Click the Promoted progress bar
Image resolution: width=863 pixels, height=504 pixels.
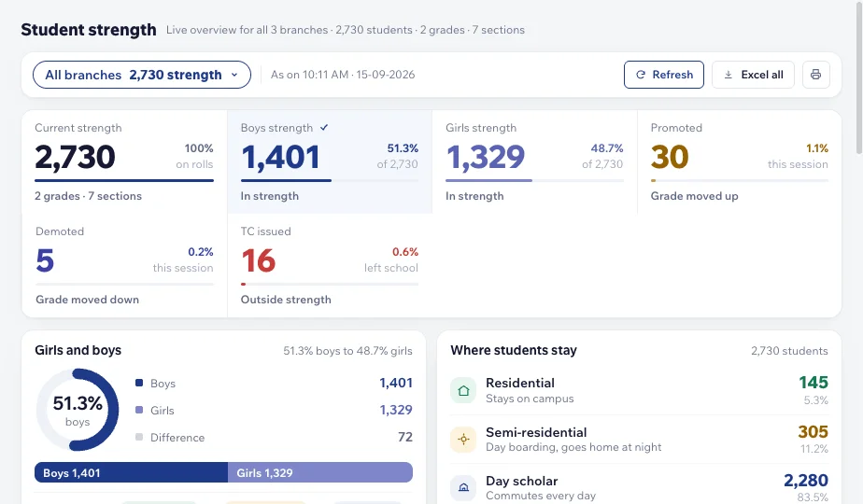739,180
